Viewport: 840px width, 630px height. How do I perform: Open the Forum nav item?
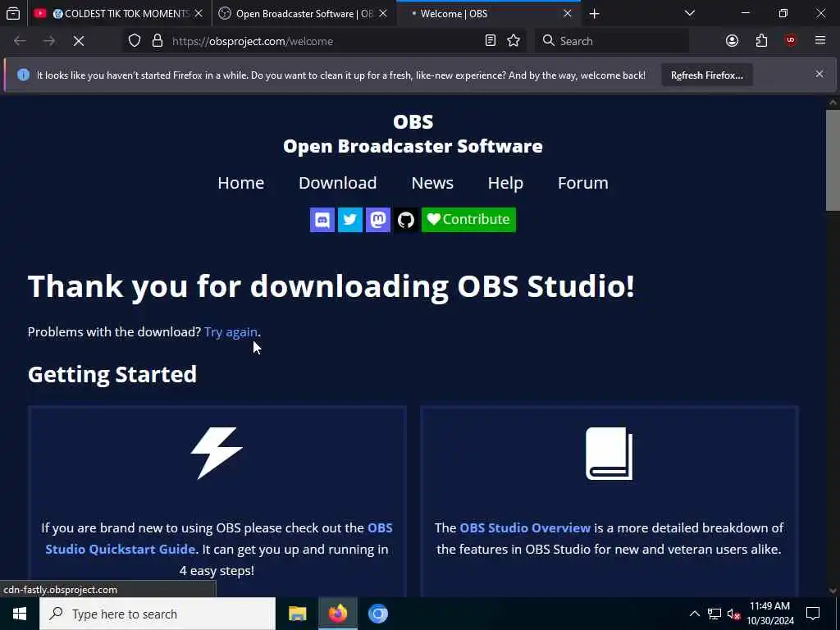[x=583, y=183]
